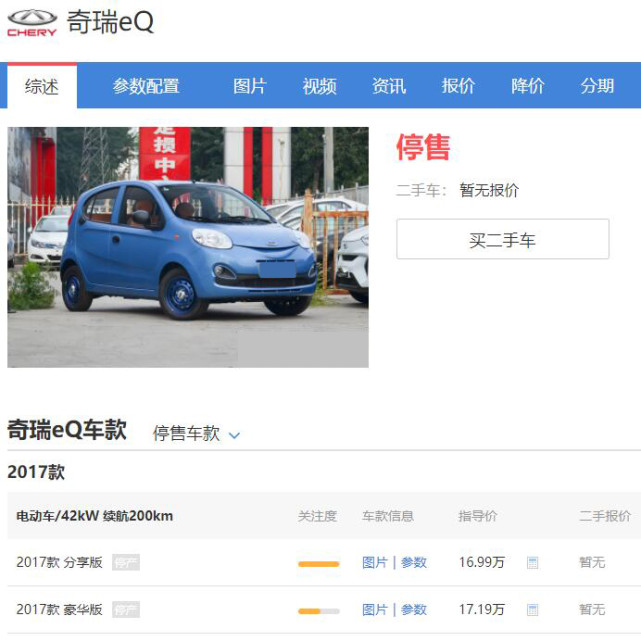Screen dimensions: 641x641
Task: Open the 2017款 分享版 model link
Action: coord(59,563)
